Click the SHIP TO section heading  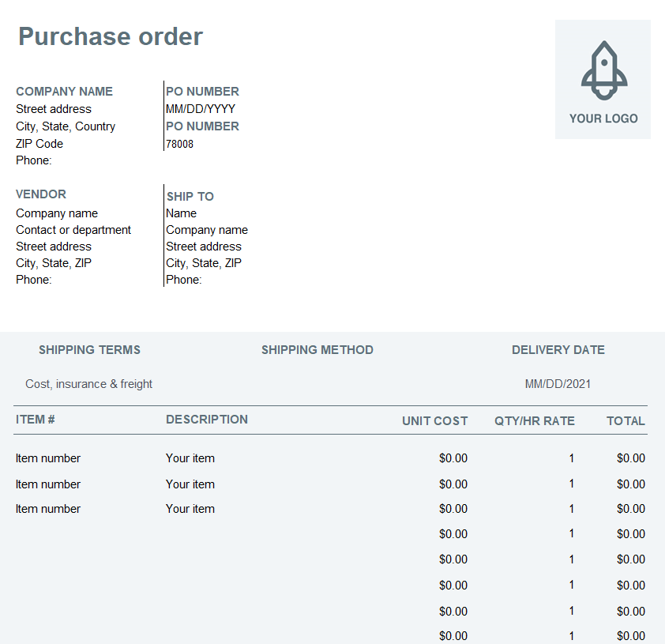click(190, 196)
